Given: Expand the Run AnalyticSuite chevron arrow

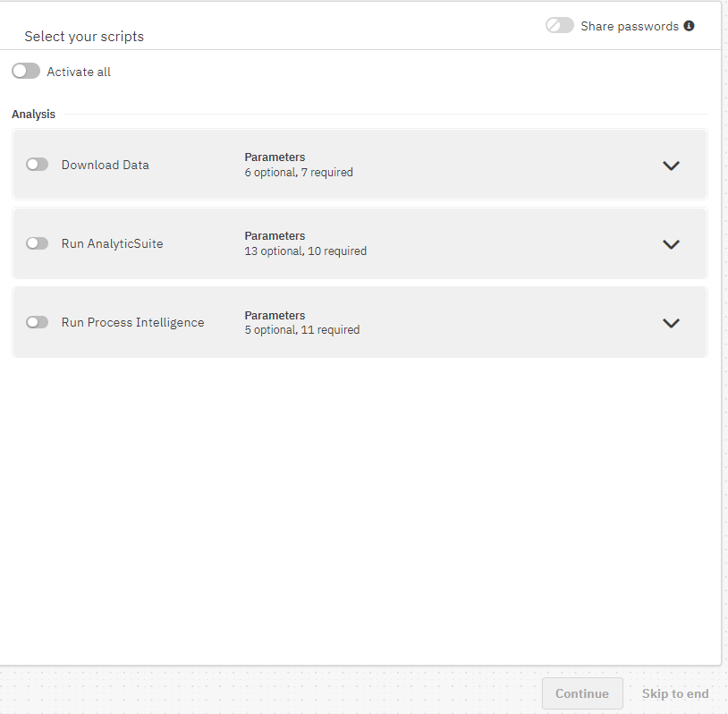Looking at the screenshot, I should 671,244.
